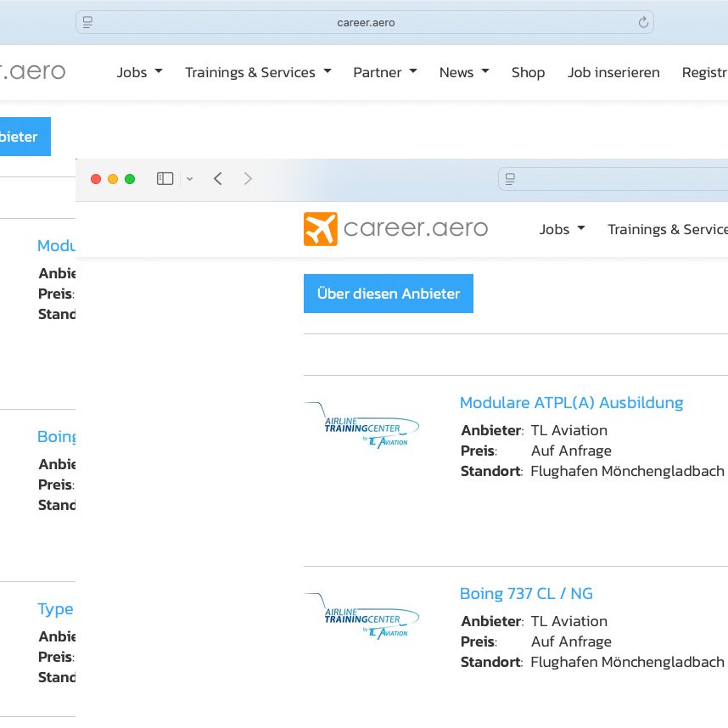Screen dimensions: 728x728
Task: Open the Modulare ATPL(A) Ausbildung listing
Action: click(x=571, y=402)
